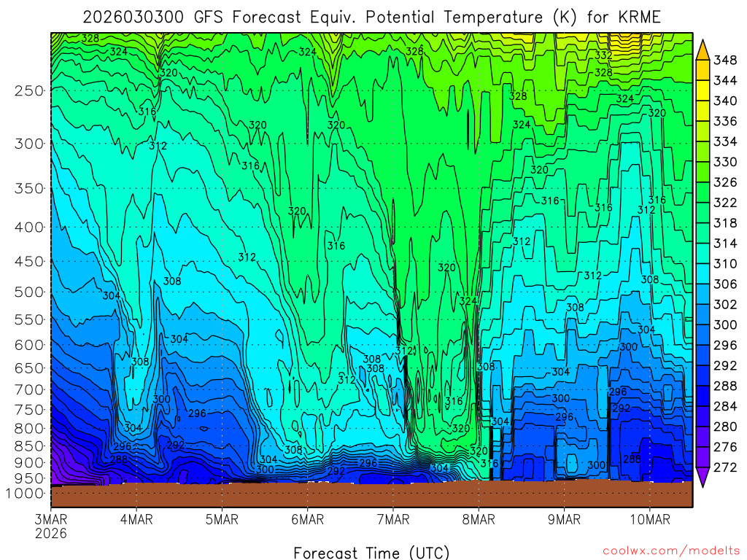Select the 950 pressure axis label
The height and width of the screenshot is (560, 747).
[29, 478]
